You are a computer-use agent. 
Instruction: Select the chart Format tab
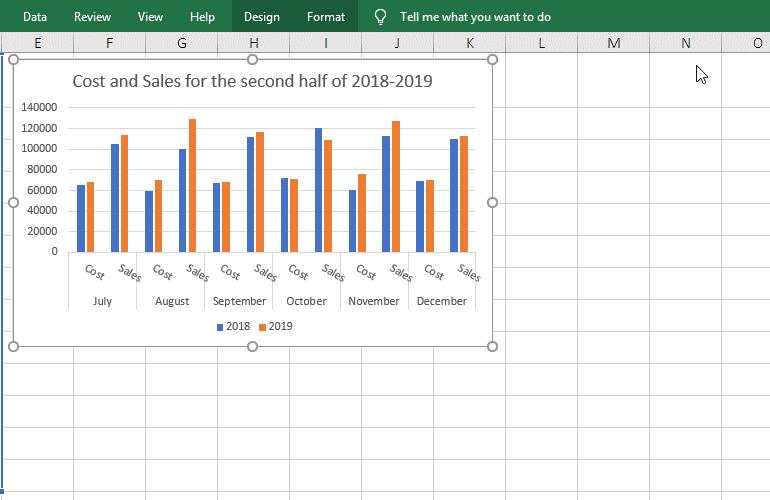pos(326,17)
